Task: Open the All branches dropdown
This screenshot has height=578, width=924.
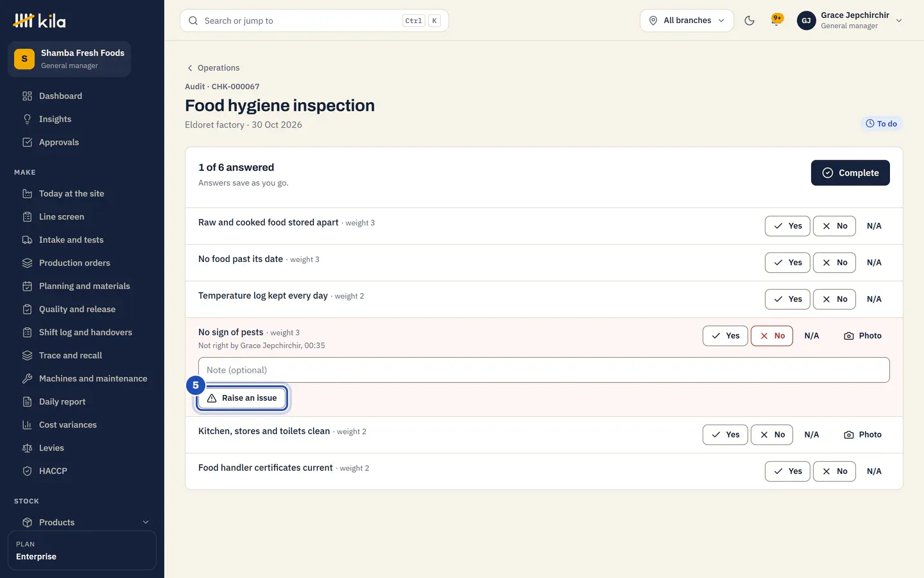Action: pos(687,21)
